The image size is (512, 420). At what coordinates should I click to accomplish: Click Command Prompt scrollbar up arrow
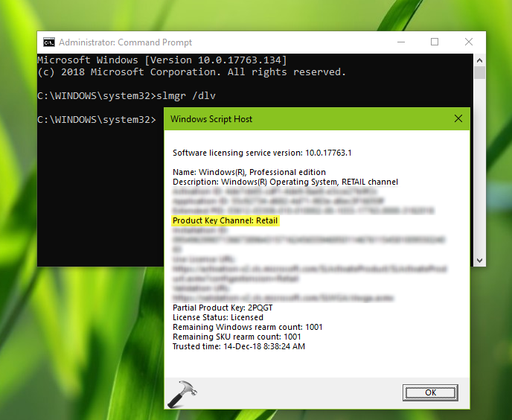click(479, 60)
